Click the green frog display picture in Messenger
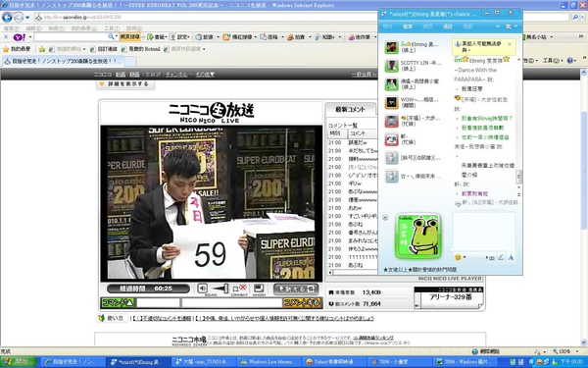588x368 pixels. [x=418, y=236]
